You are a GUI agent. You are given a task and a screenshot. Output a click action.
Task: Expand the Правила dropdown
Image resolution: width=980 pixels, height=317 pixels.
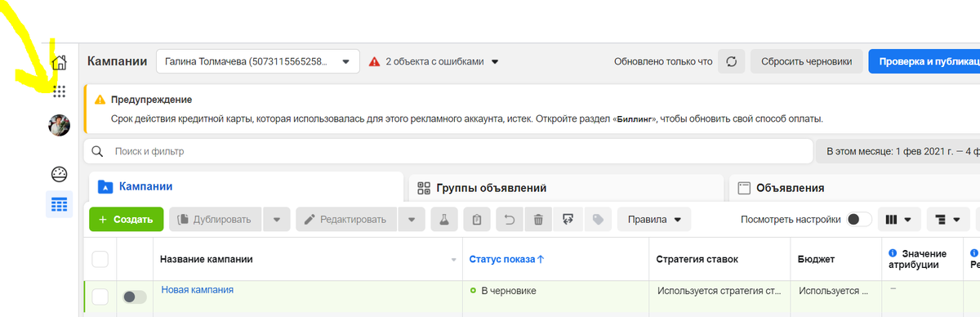(654, 220)
